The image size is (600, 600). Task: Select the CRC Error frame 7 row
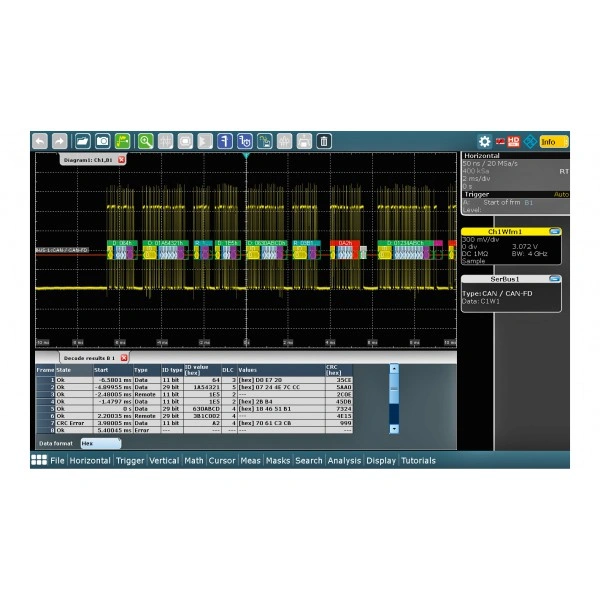coord(194,423)
